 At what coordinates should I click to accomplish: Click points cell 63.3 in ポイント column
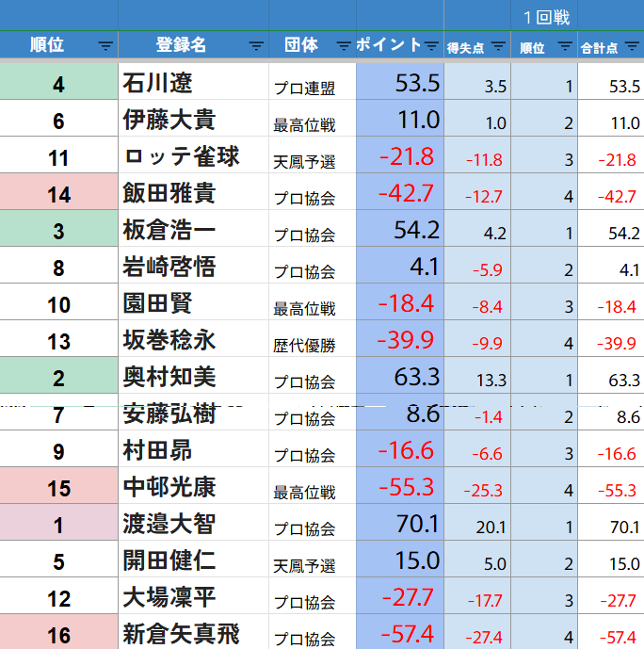coord(400,376)
